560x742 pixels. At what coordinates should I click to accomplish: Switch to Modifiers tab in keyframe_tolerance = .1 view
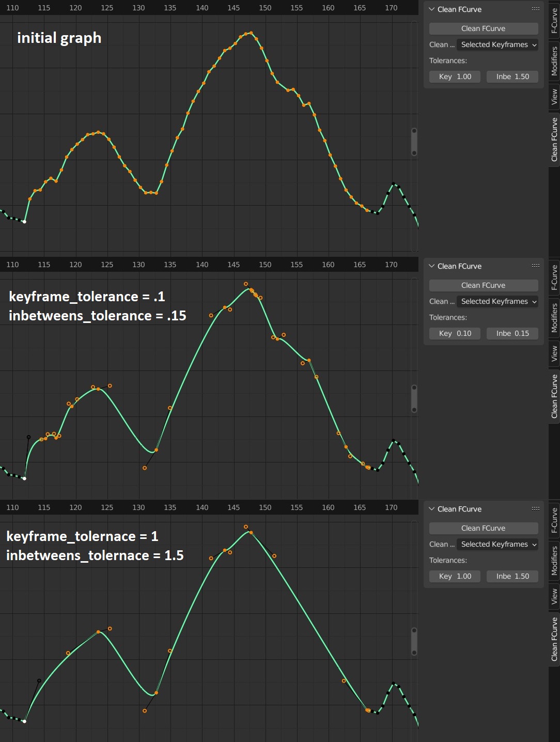tap(554, 318)
